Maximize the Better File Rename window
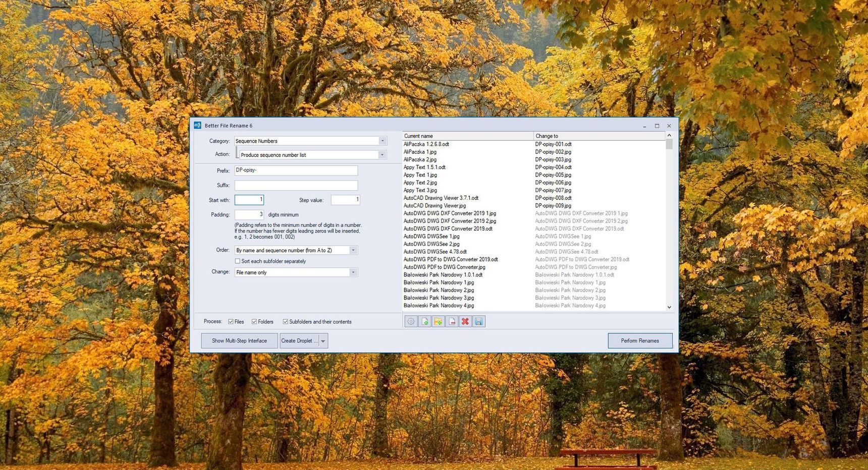This screenshot has height=470, width=868. click(x=657, y=126)
